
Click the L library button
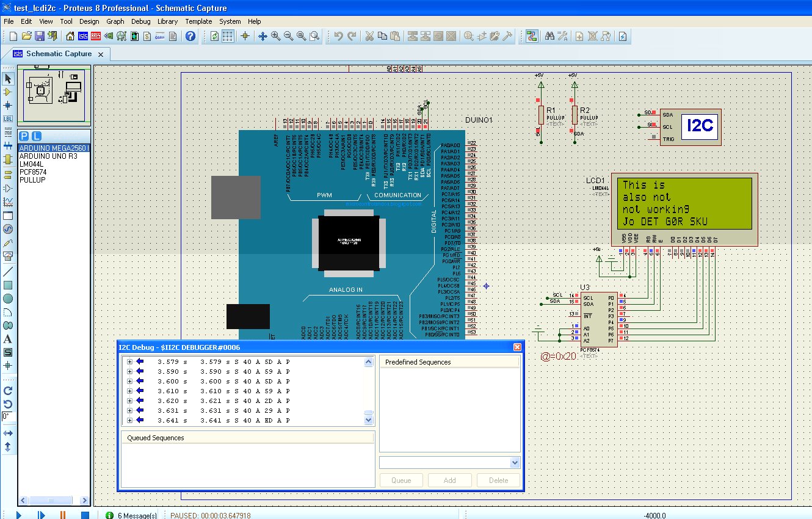pos(37,136)
